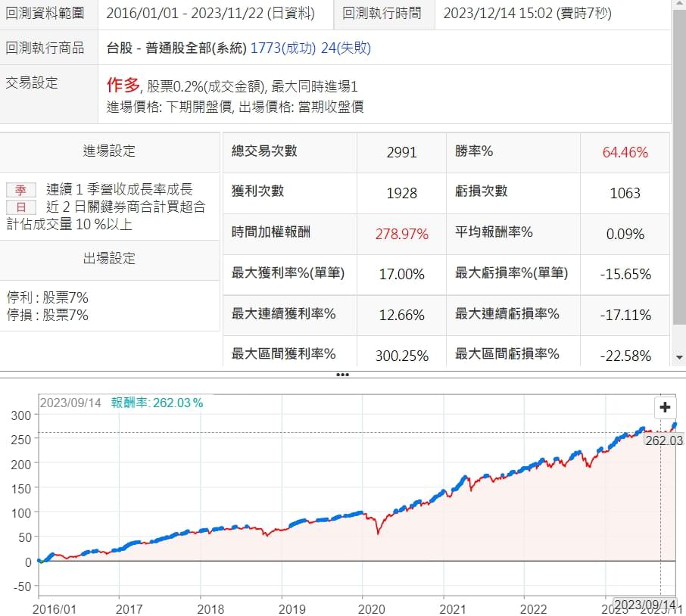This screenshot has width=686, height=616.
Task: Click the 日 daily condition badge
Action: click(x=20, y=207)
